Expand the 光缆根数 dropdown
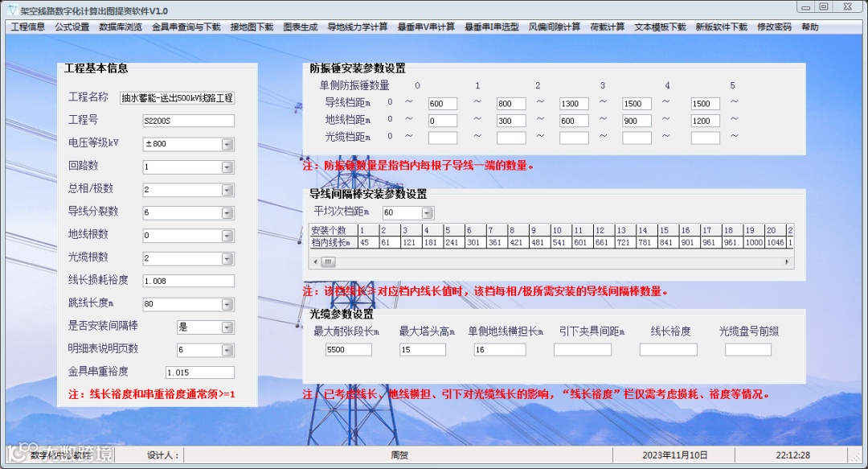The height and width of the screenshot is (469, 868). [x=227, y=259]
